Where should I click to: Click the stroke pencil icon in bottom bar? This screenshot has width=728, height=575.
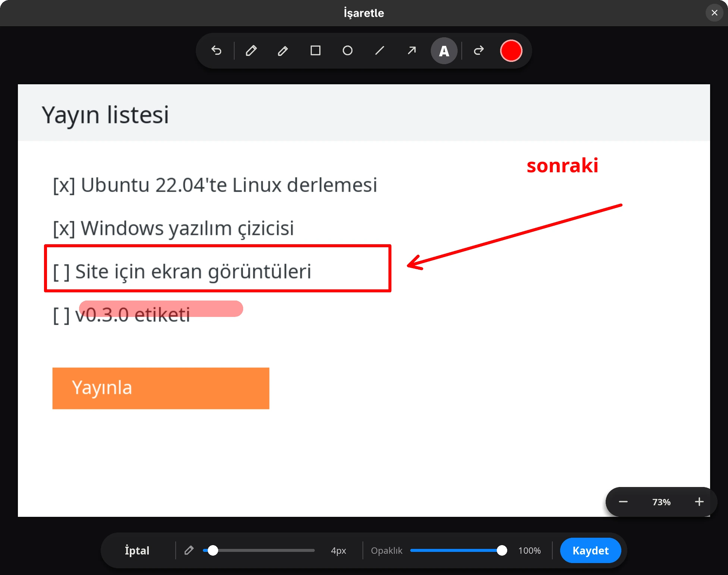click(189, 550)
